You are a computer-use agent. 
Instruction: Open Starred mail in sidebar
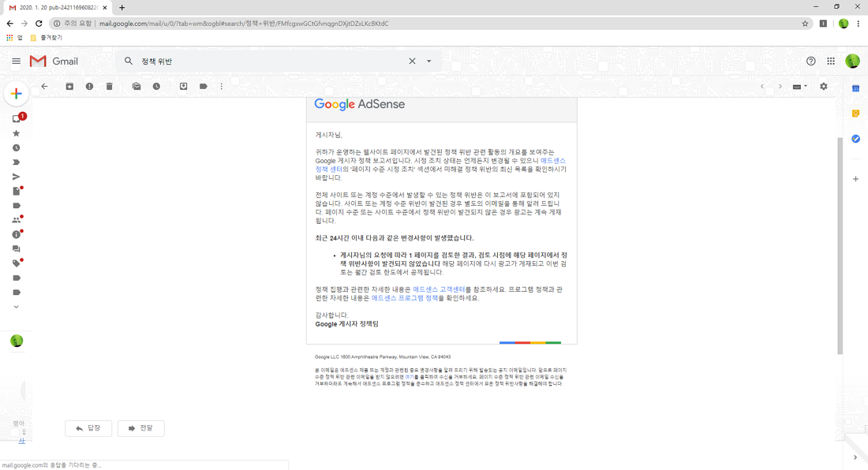[16, 133]
